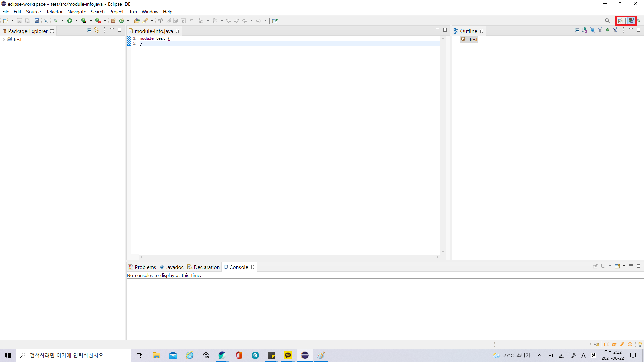The image size is (644, 362).
Task: Click the toolbar search magnifier icon
Action: (607, 21)
